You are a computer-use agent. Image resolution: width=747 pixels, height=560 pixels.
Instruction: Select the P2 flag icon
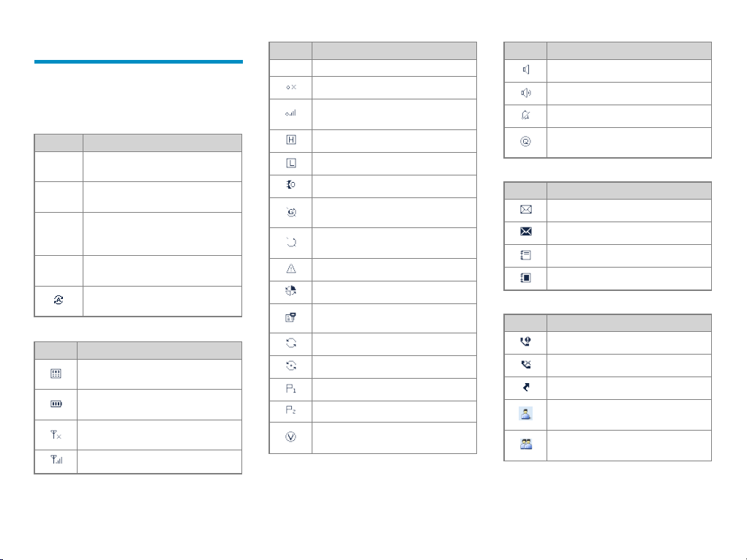pos(291,410)
